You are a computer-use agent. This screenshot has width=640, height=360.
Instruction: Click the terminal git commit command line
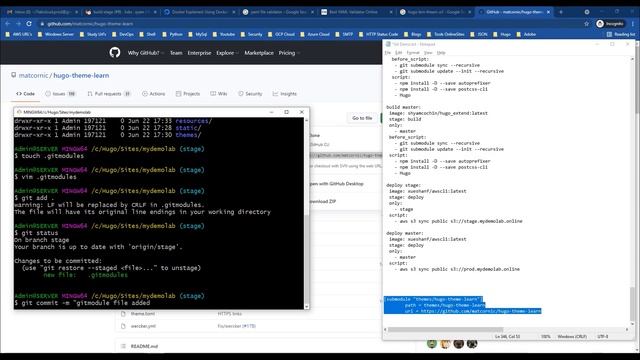tap(82, 303)
